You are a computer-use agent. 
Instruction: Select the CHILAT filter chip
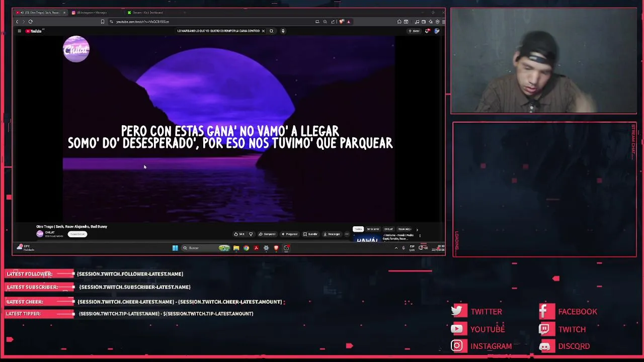tap(389, 229)
